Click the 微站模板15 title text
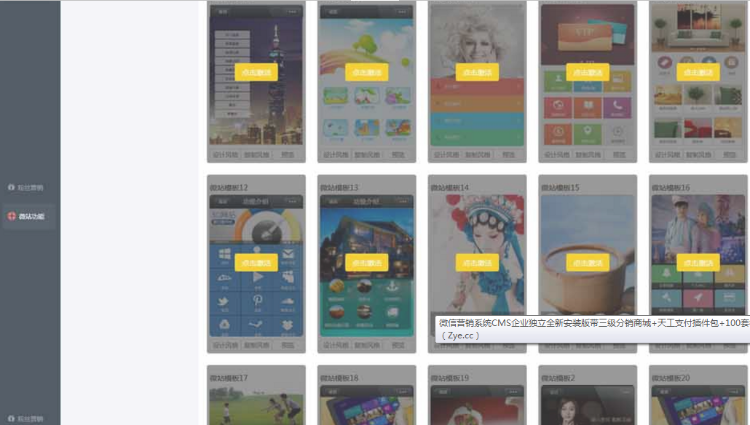The width and height of the screenshot is (750, 425). tap(560, 187)
